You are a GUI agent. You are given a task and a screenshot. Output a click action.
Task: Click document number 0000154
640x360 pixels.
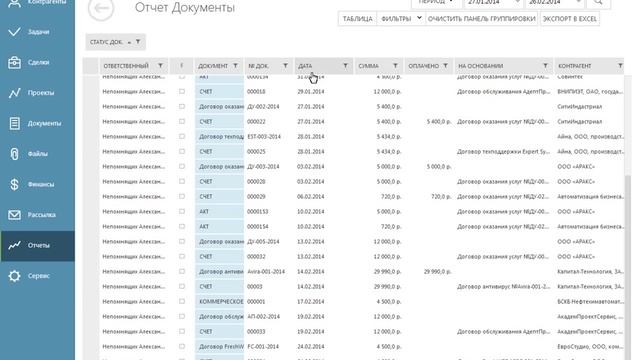coord(258,227)
